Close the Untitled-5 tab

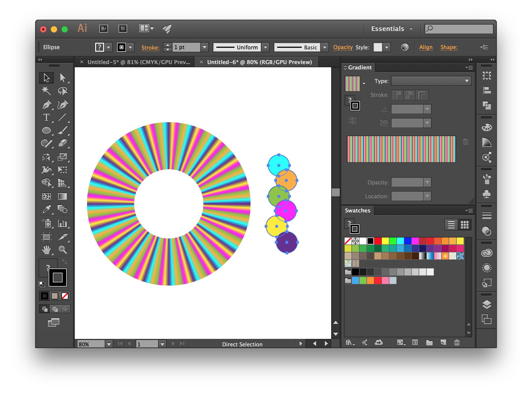tap(82, 62)
